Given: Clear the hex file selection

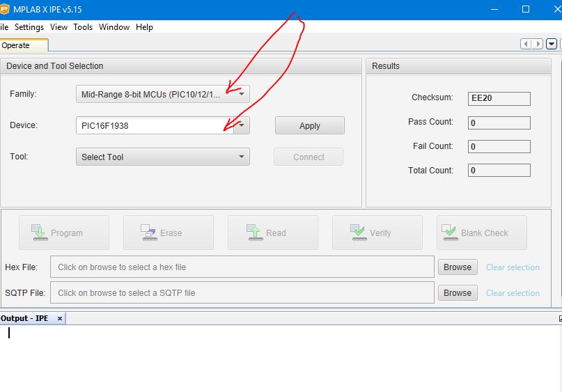Looking at the screenshot, I should coord(513,267).
